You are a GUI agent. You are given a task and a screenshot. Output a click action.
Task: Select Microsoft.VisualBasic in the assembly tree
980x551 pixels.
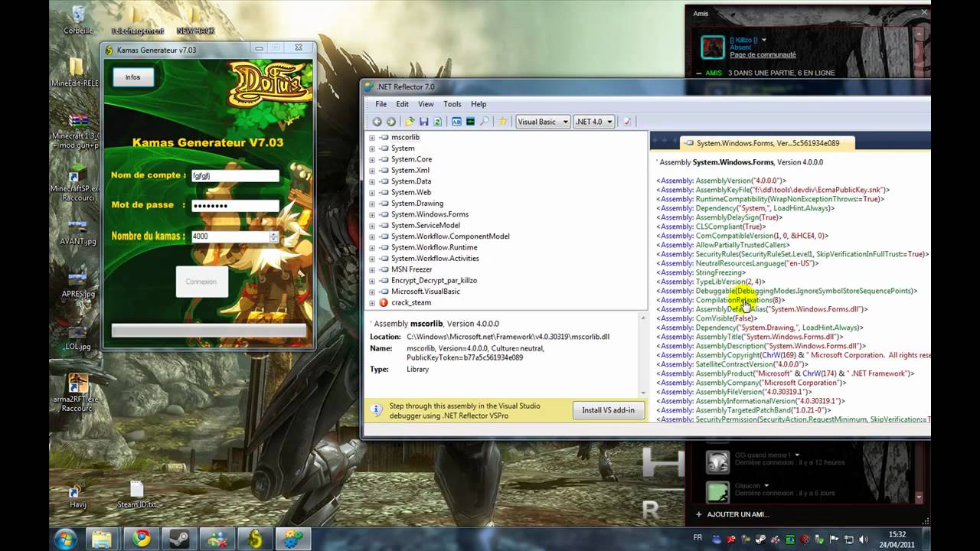pos(426,292)
